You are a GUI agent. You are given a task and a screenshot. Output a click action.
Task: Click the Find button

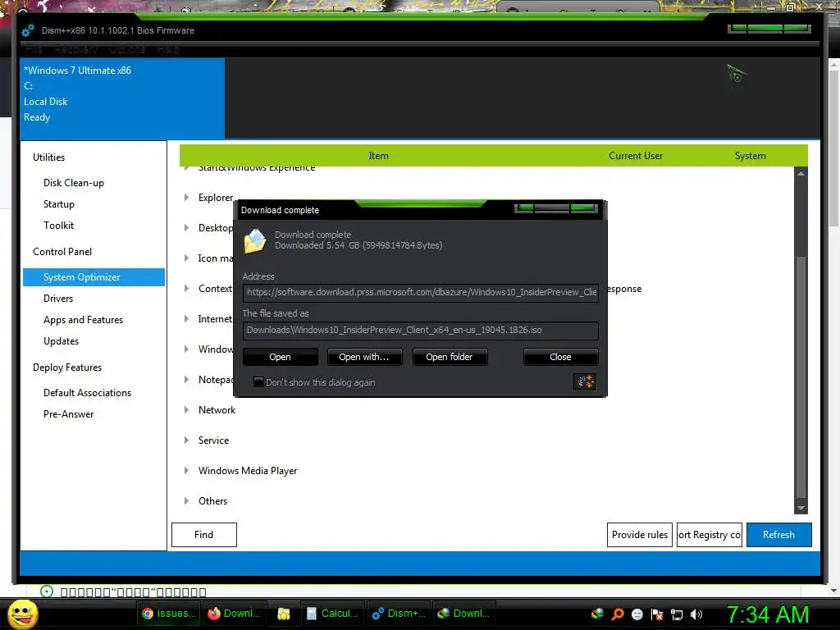click(x=204, y=535)
